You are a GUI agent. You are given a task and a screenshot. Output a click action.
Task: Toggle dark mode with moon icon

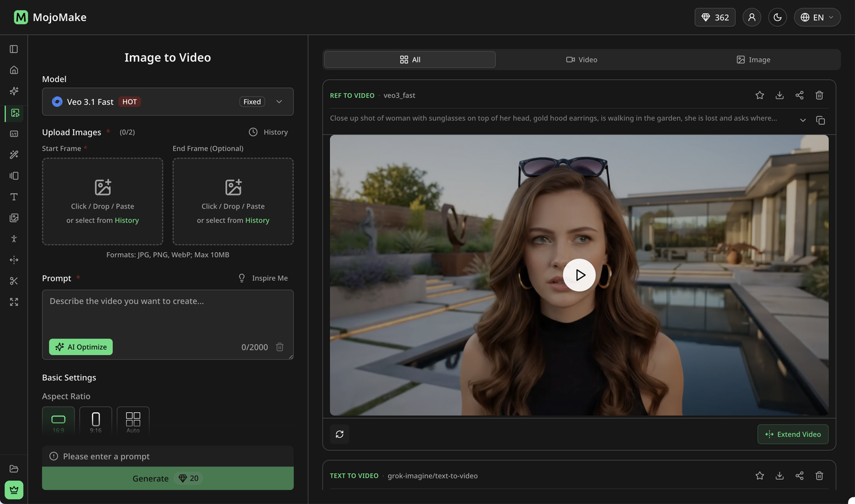(778, 17)
